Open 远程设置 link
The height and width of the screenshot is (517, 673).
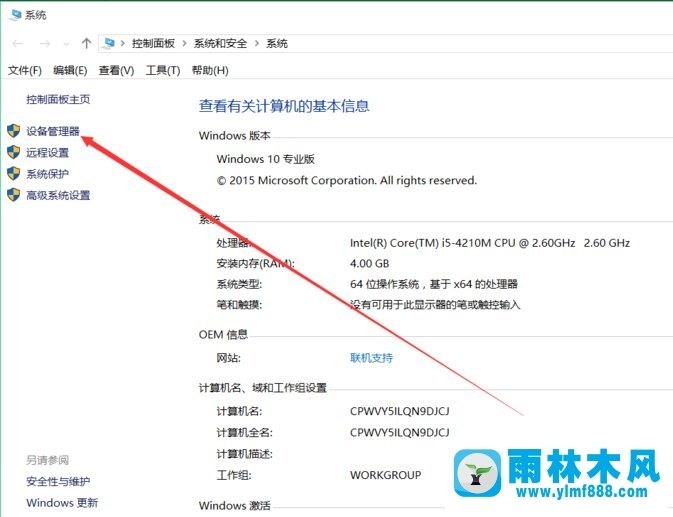(47, 153)
